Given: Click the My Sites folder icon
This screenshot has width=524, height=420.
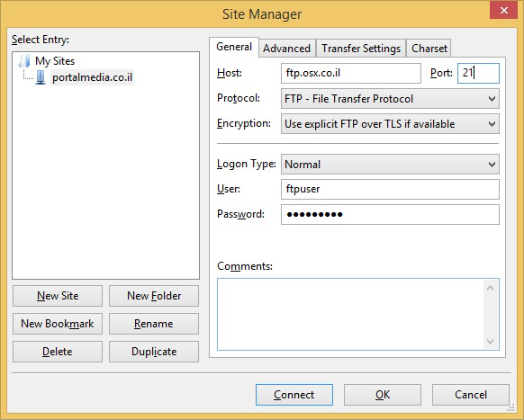Looking at the screenshot, I should tap(24, 61).
